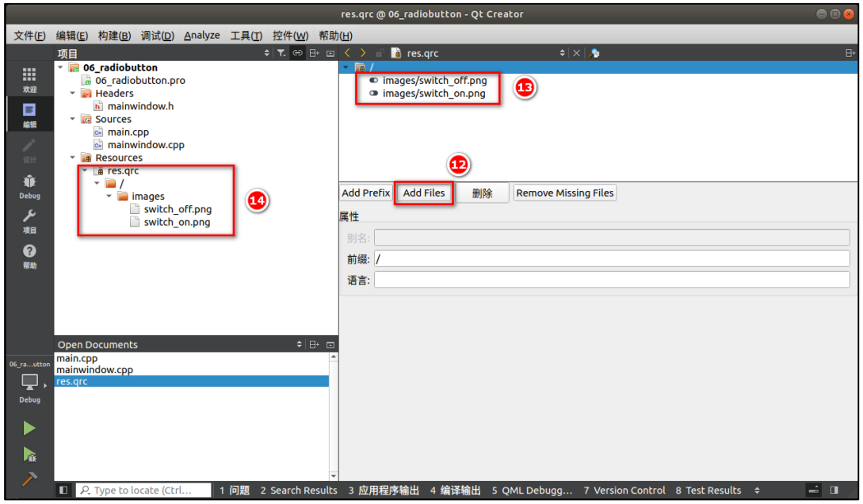Close the project side panel
Image resolution: width=863 pixels, height=504 pixels.
330,53
